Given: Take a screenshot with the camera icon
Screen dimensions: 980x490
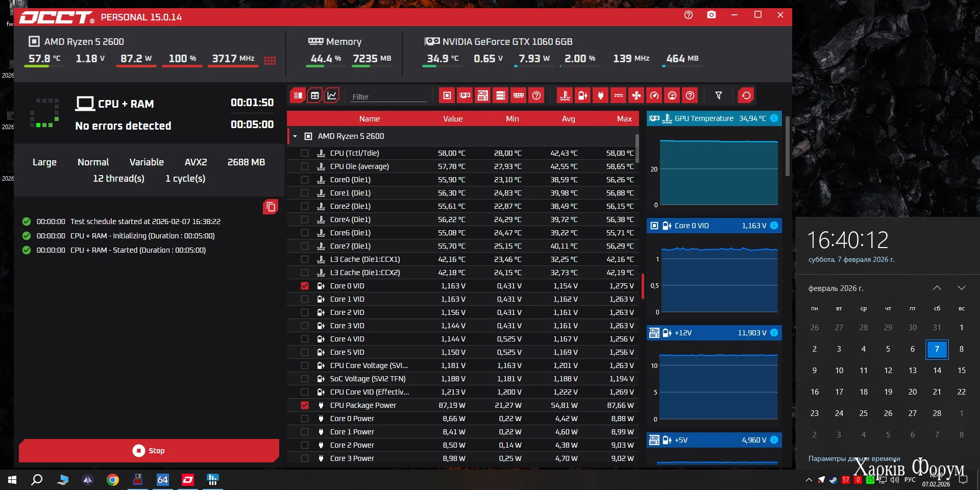Looking at the screenshot, I should (x=712, y=15).
